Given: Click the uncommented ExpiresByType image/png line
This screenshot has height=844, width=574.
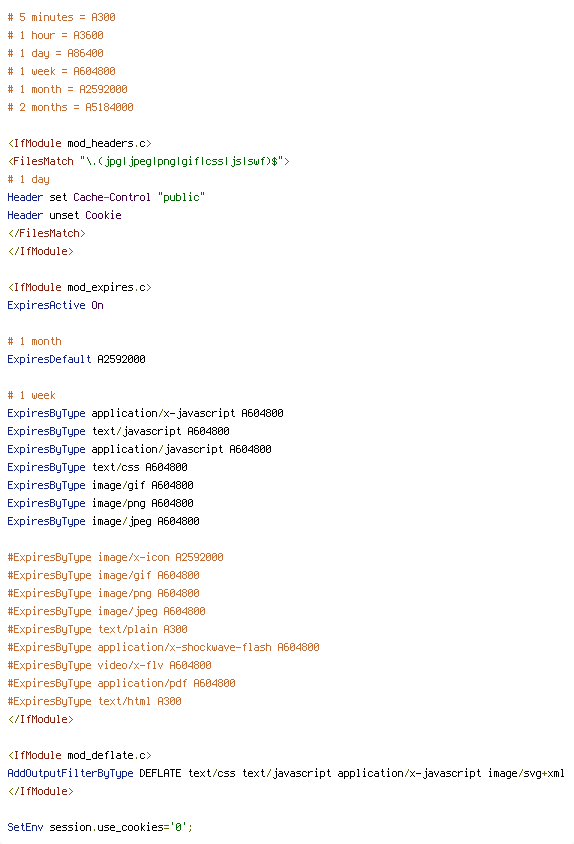Looking at the screenshot, I should 101,503.
